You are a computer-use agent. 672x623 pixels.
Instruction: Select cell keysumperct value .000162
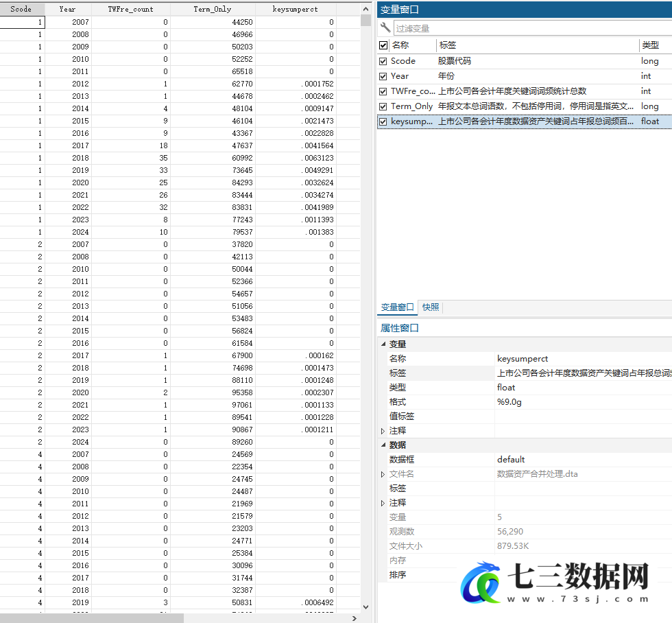tap(296, 355)
